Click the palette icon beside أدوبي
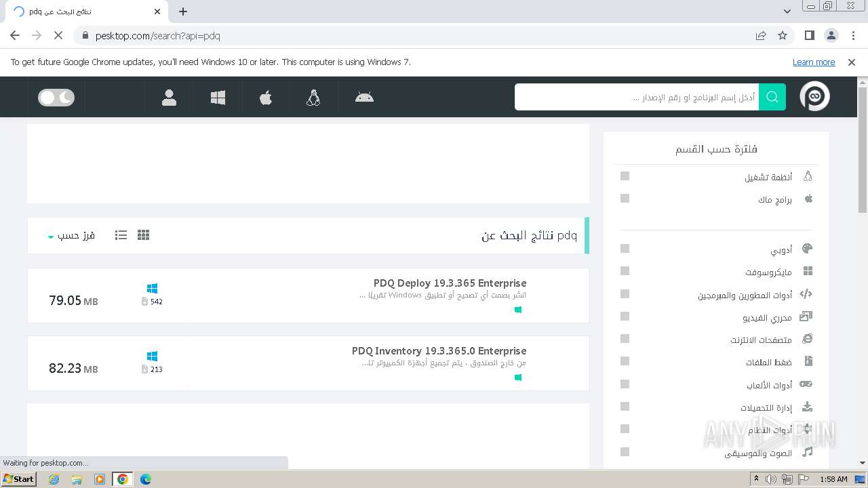 tap(807, 249)
